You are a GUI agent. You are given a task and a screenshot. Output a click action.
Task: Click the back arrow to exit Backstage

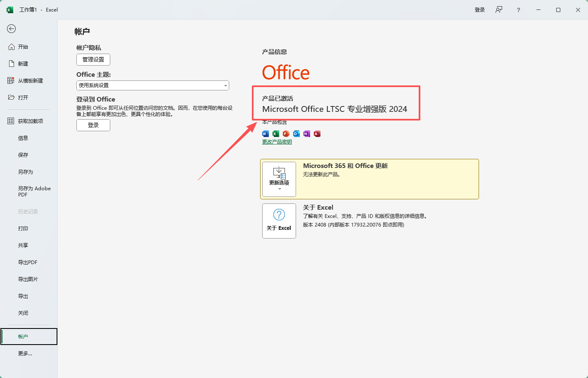pyautogui.click(x=12, y=29)
